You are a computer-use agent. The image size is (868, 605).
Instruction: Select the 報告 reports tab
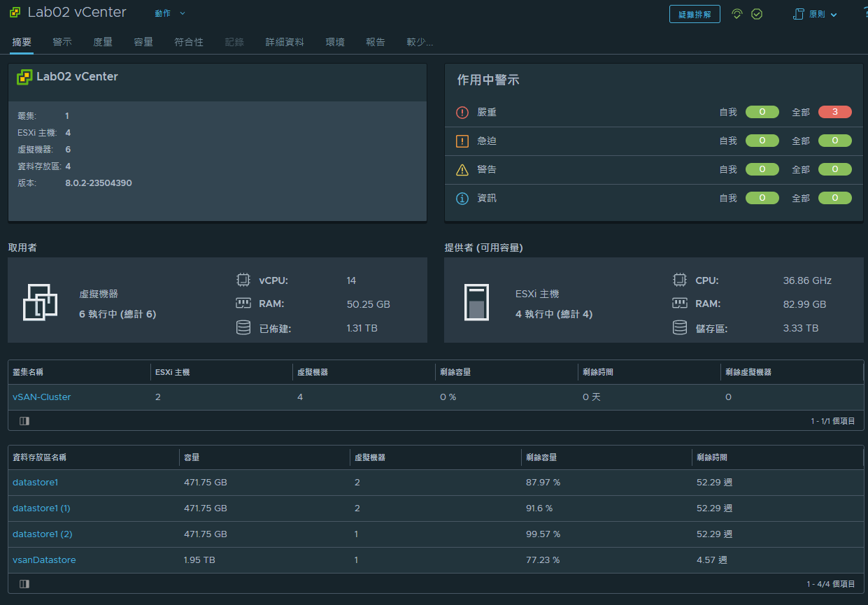point(376,42)
